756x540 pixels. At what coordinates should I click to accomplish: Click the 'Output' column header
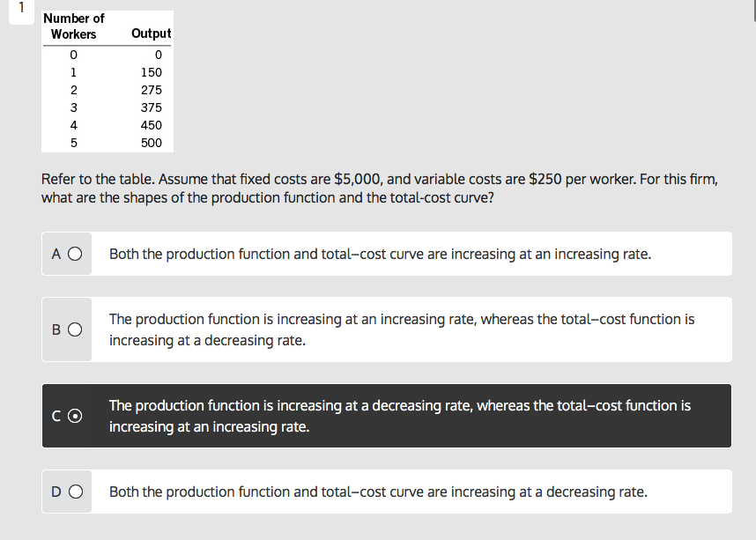click(x=151, y=33)
